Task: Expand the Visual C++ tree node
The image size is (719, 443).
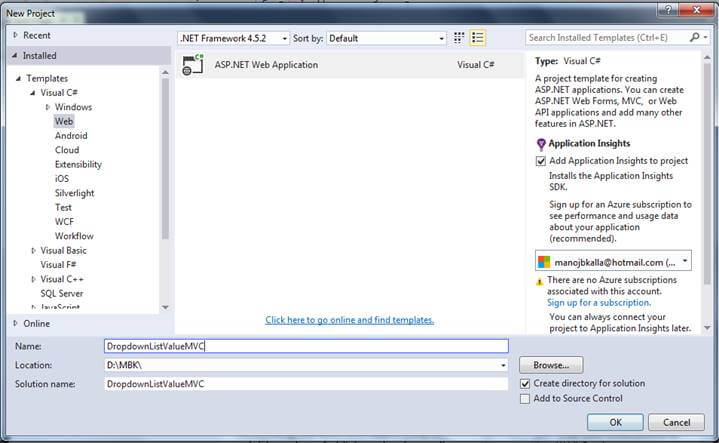Action: (x=33, y=279)
